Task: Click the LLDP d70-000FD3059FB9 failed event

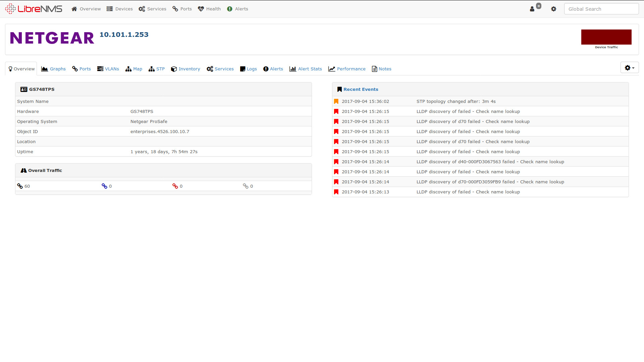Action: point(490,182)
